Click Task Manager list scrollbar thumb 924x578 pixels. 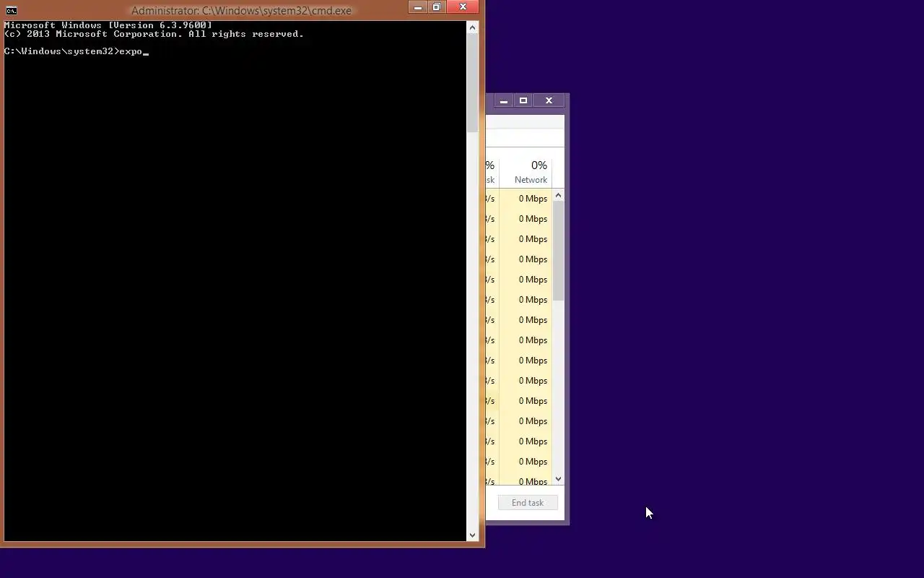click(x=558, y=251)
